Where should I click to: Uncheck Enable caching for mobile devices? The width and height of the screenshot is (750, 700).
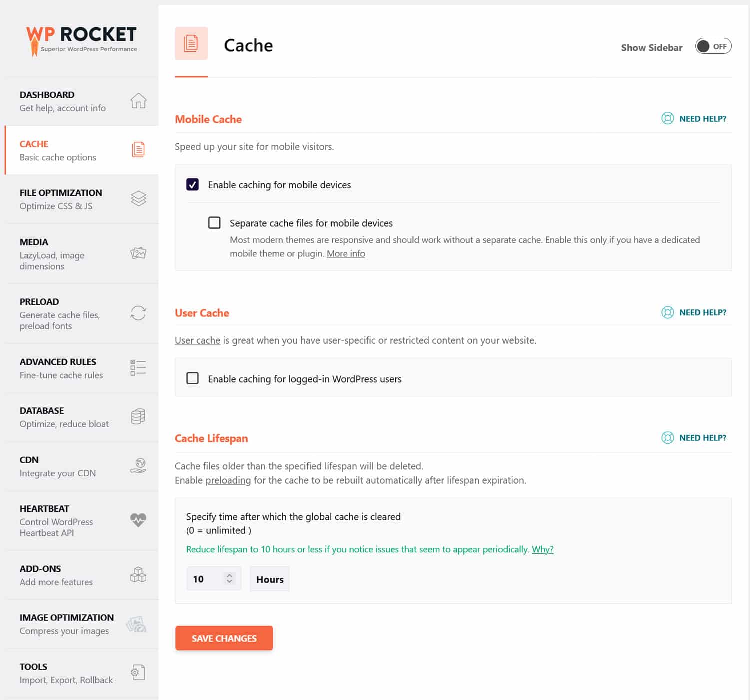click(x=192, y=185)
